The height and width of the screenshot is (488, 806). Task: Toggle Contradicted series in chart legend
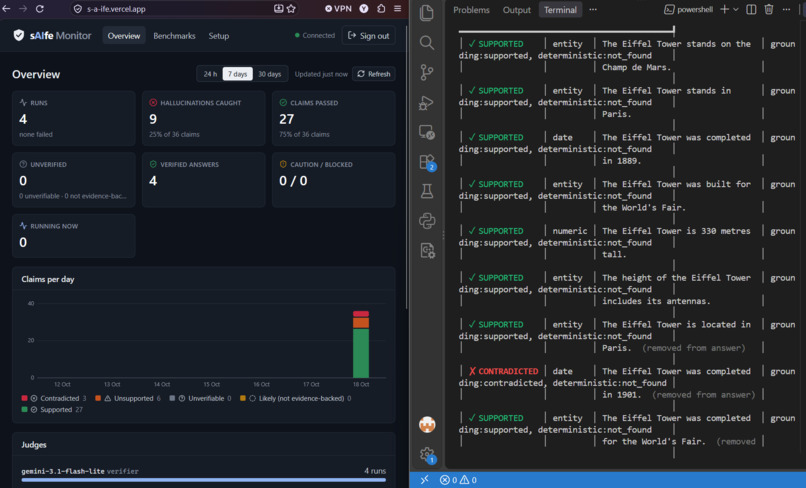pos(54,398)
